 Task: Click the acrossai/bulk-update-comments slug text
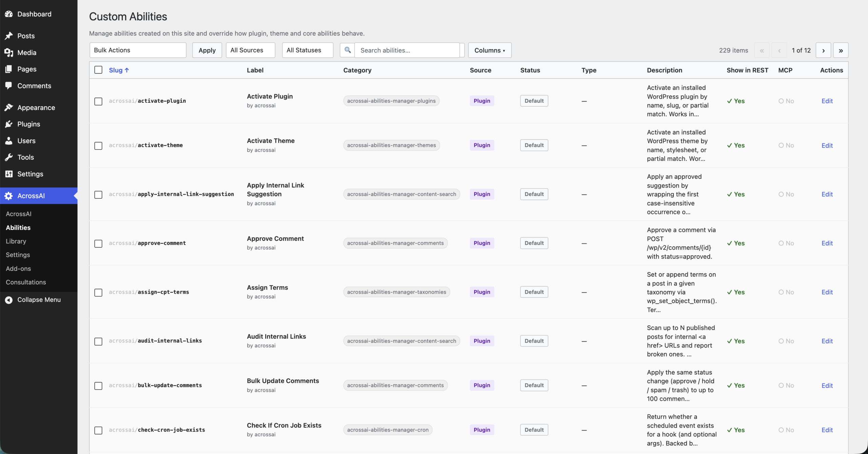point(155,385)
